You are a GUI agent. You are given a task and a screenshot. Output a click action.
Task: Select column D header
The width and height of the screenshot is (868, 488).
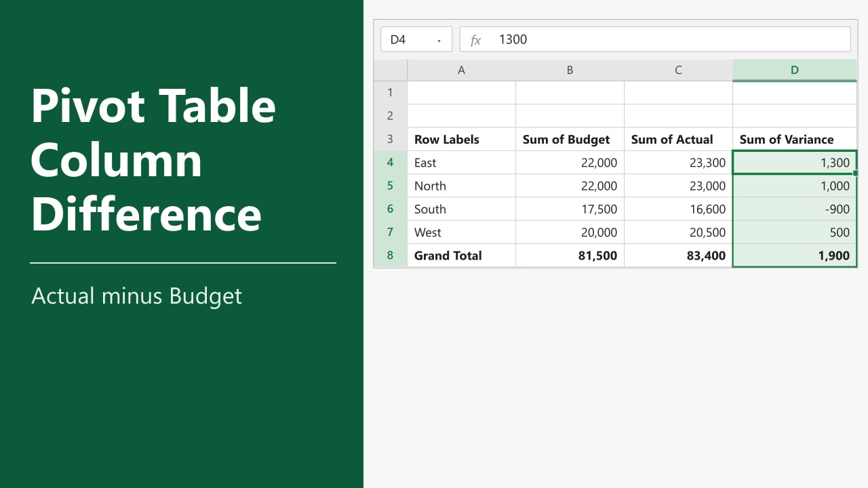795,70
